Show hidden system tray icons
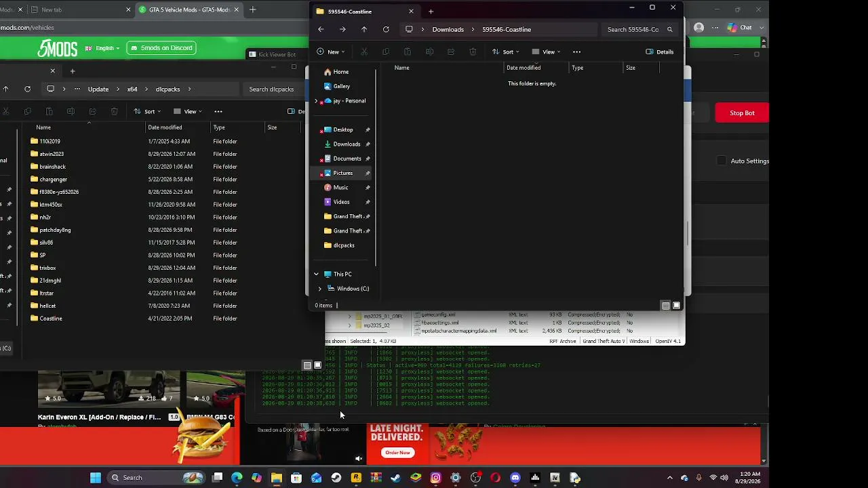Viewport: 868px width, 488px height. pyautogui.click(x=670, y=478)
